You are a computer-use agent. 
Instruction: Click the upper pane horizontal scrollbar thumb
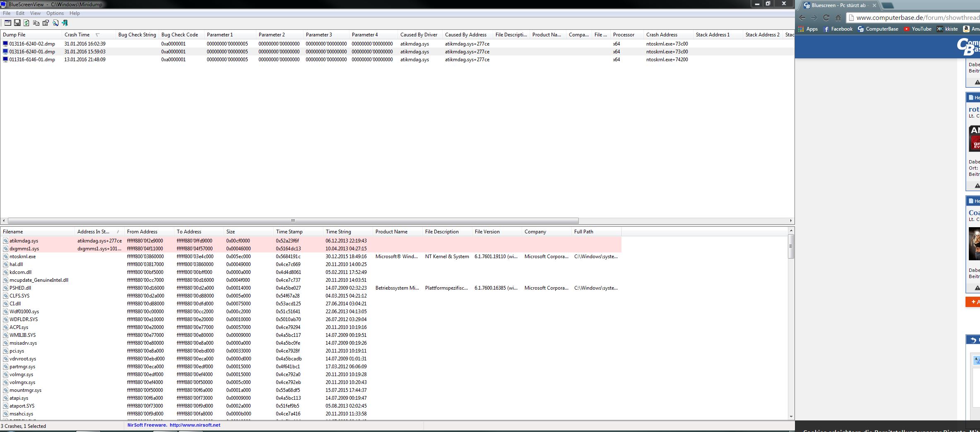pos(293,221)
